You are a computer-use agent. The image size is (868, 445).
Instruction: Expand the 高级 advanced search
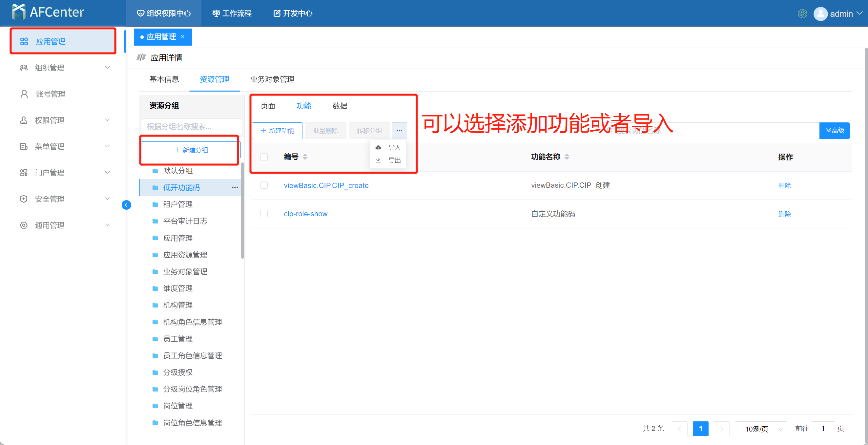click(834, 131)
